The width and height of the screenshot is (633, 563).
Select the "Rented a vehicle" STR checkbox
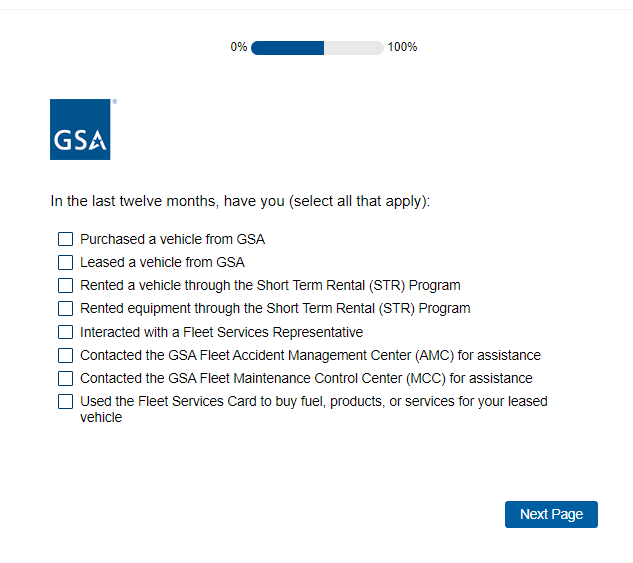click(x=66, y=286)
